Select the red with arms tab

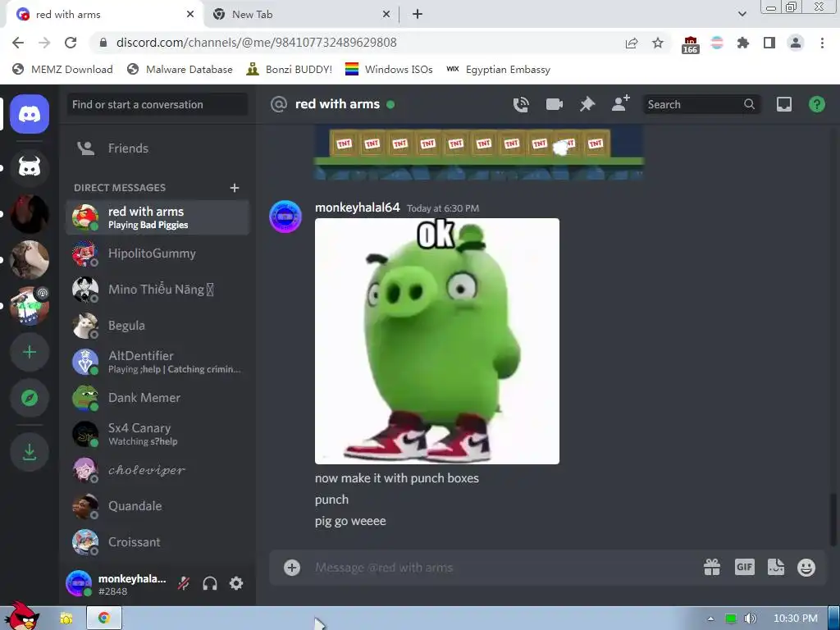(x=104, y=15)
